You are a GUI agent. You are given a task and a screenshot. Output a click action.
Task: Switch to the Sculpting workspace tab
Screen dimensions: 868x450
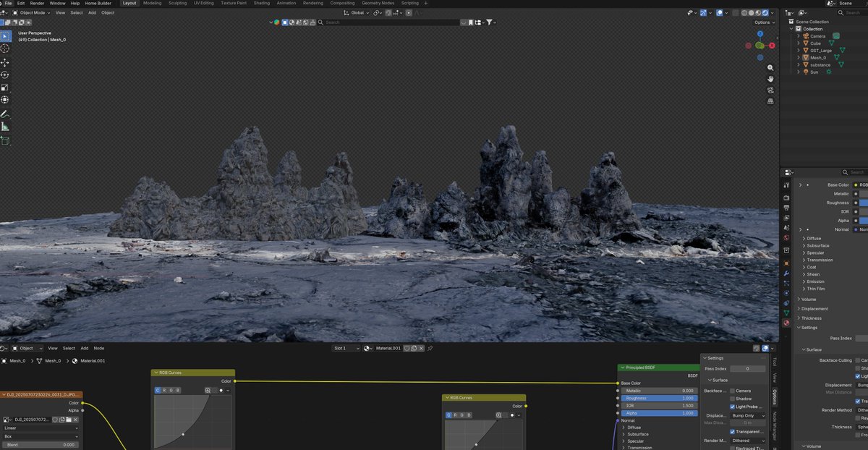coord(177,3)
